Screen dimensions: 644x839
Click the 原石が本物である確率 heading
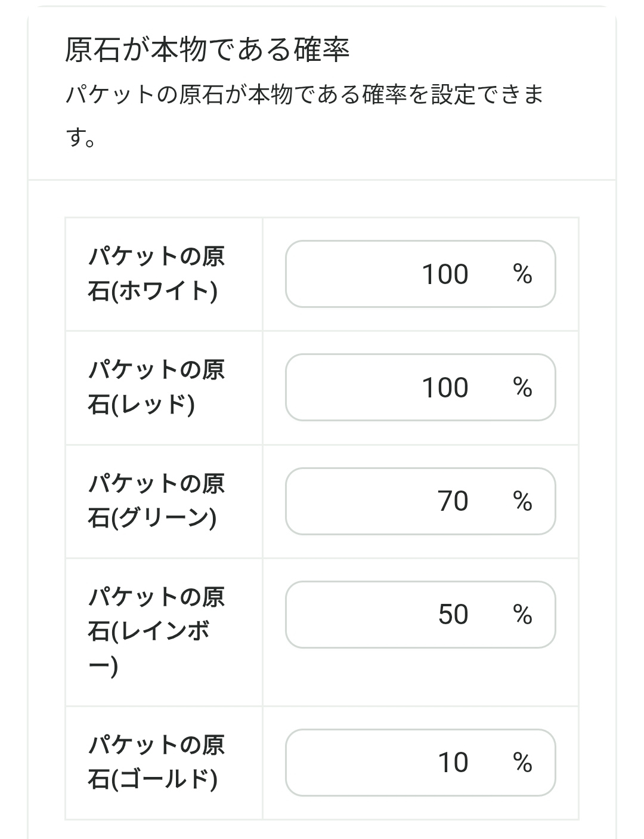pos(207,50)
